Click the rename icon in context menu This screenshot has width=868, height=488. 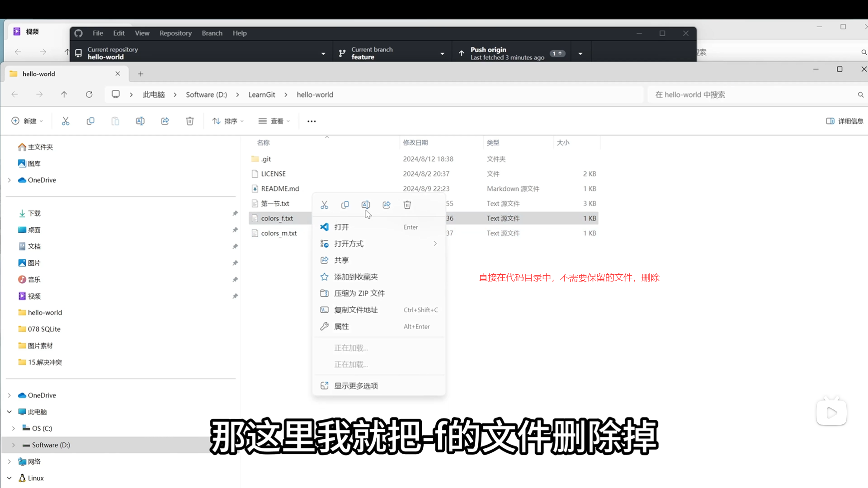(x=366, y=205)
